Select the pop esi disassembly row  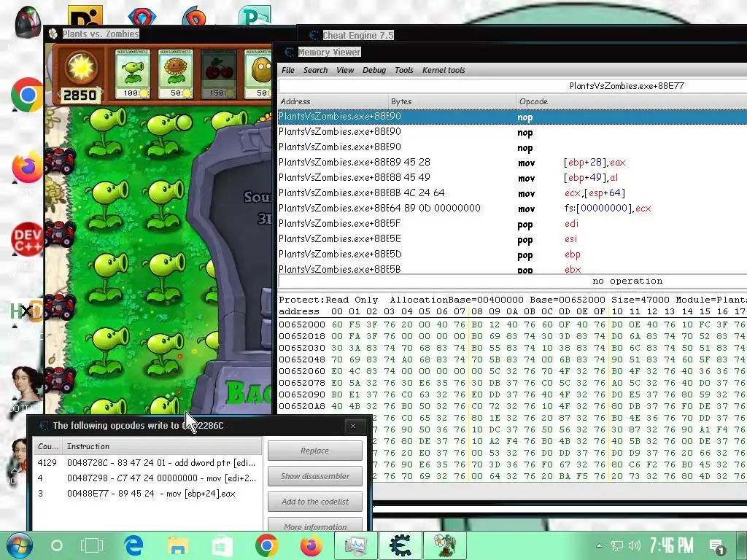pos(512,238)
